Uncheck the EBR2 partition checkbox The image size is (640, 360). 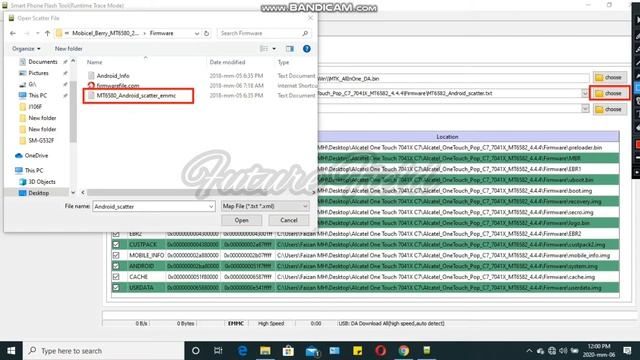tap(116, 234)
